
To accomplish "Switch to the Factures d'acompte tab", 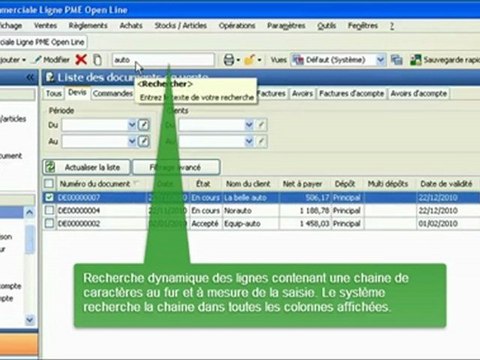I will click(x=352, y=94).
